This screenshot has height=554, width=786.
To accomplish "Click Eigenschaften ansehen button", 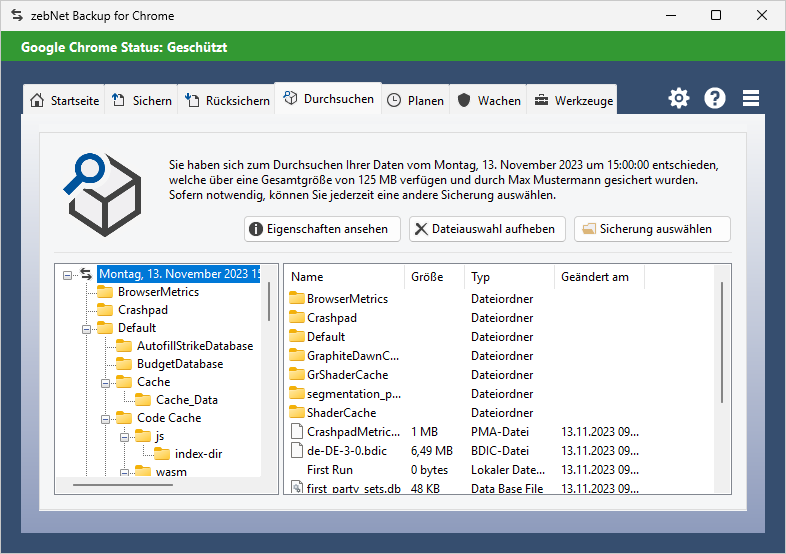I will [322, 229].
